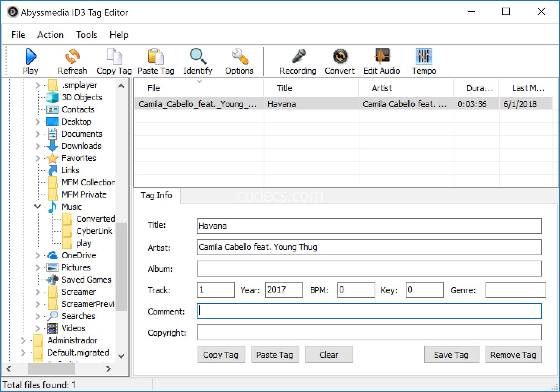Image resolution: width=560 pixels, height=392 pixels.
Task: Select the OneDrive cloud folder
Action: [x=79, y=255]
